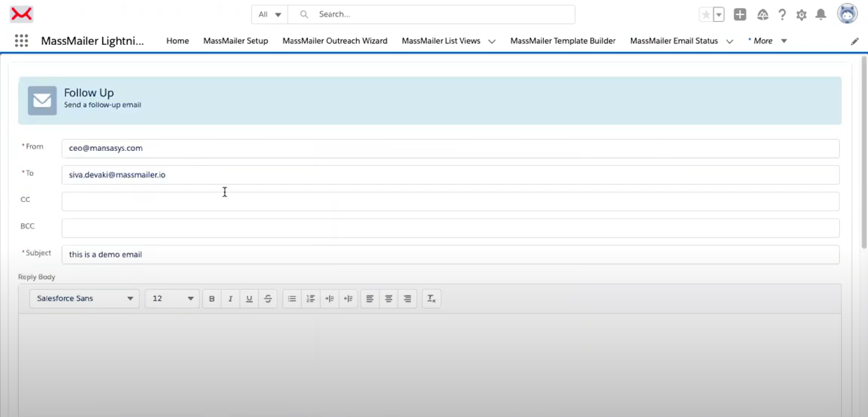
Task: Click the Subject field
Action: [x=450, y=255]
